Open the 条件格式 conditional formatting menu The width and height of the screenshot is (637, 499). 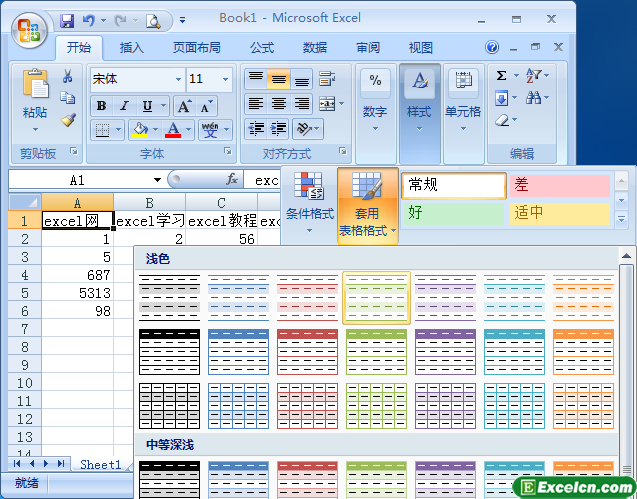(310, 203)
